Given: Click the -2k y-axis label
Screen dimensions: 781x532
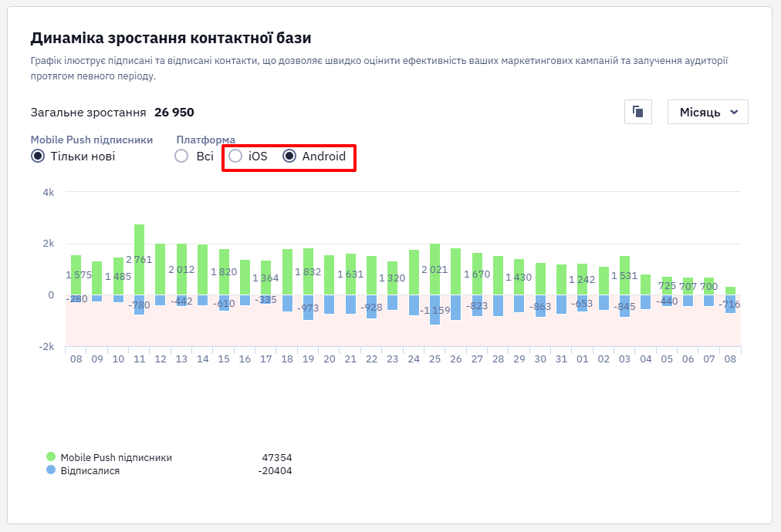Looking at the screenshot, I should tap(47, 346).
